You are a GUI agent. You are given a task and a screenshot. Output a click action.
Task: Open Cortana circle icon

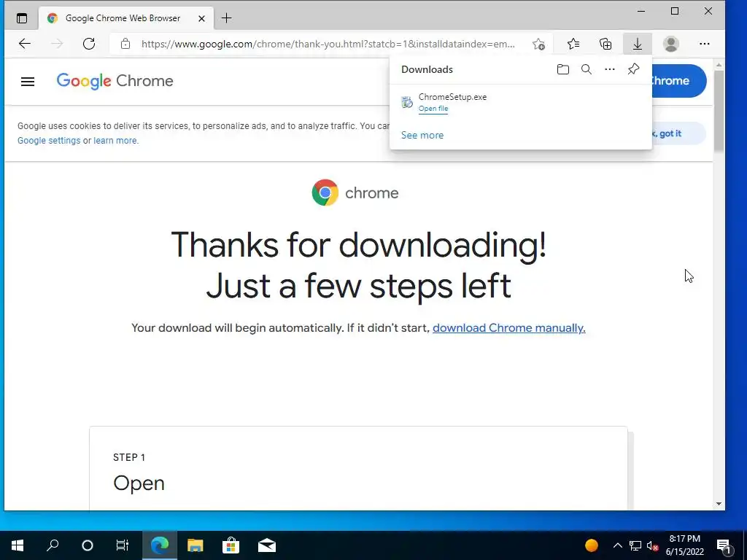[x=88, y=545]
